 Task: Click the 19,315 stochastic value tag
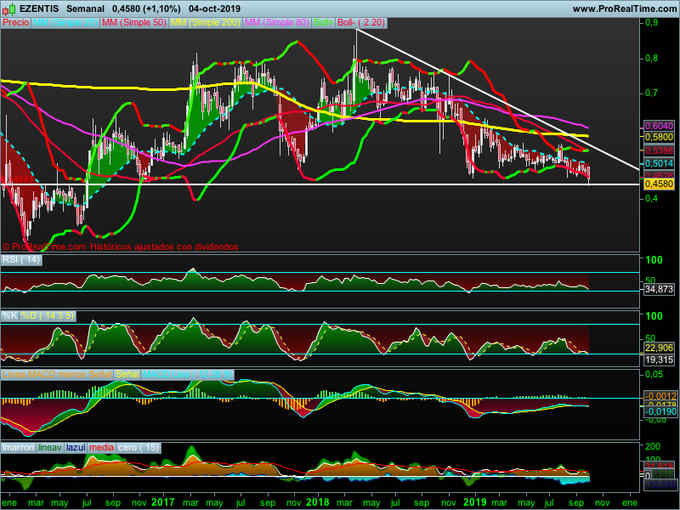coord(659,360)
